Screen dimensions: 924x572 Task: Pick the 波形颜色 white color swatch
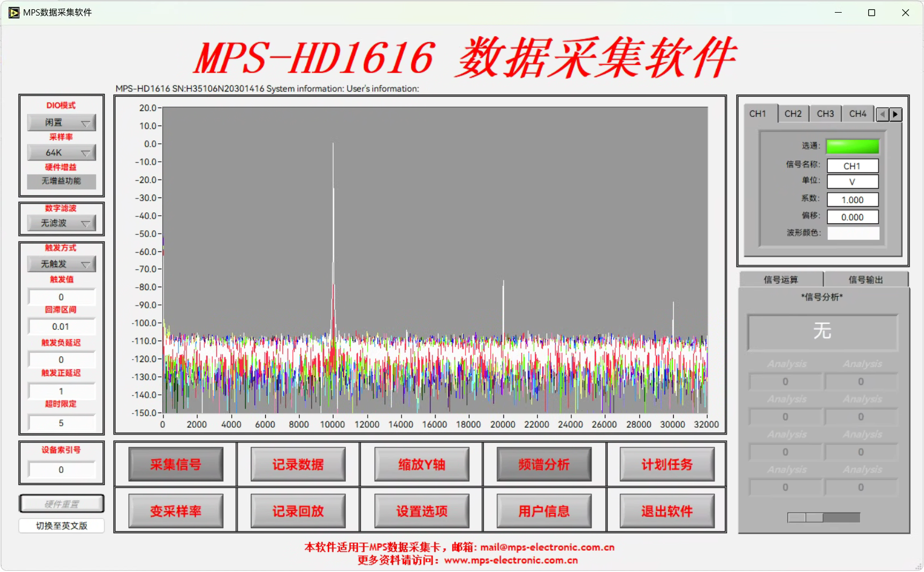853,233
